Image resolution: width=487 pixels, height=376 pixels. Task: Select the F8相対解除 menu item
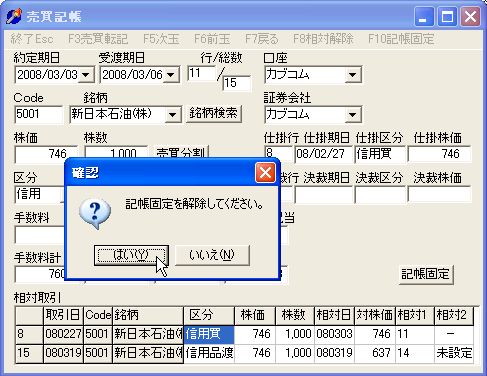pyautogui.click(x=323, y=39)
